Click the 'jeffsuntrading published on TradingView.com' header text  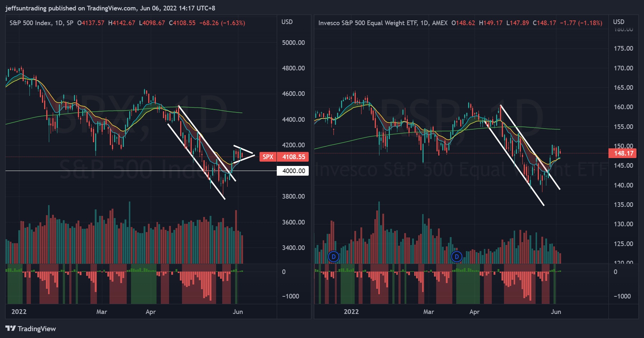click(71, 8)
